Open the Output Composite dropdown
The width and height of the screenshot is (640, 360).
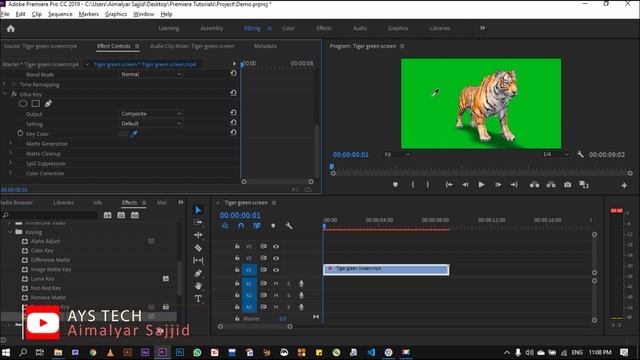tap(151, 113)
